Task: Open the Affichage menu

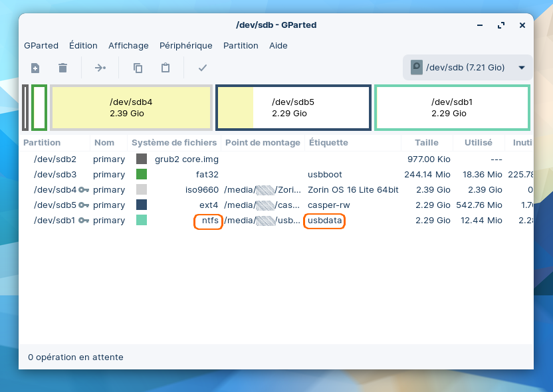Action: click(128, 46)
